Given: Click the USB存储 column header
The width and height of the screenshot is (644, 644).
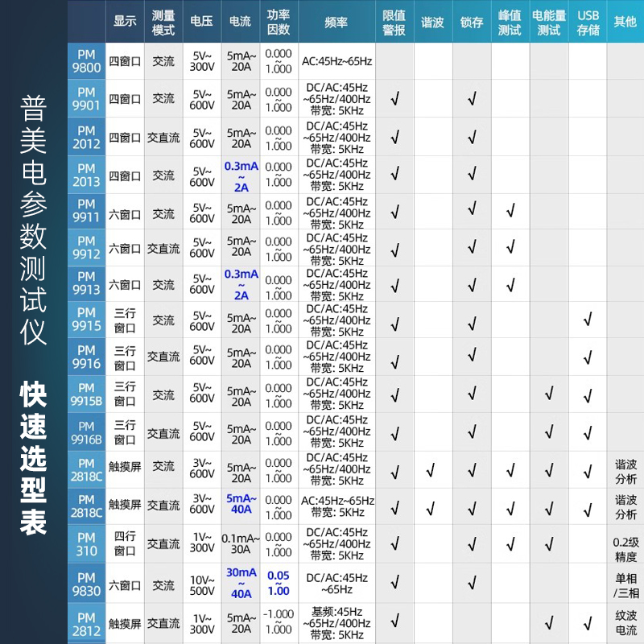Looking at the screenshot, I should [x=588, y=21].
